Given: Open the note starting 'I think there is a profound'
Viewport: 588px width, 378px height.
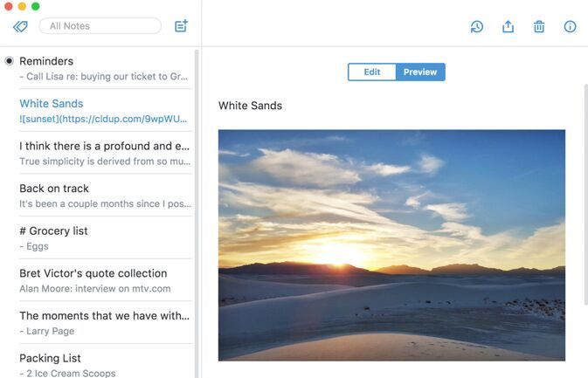Looking at the screenshot, I should (x=105, y=153).
